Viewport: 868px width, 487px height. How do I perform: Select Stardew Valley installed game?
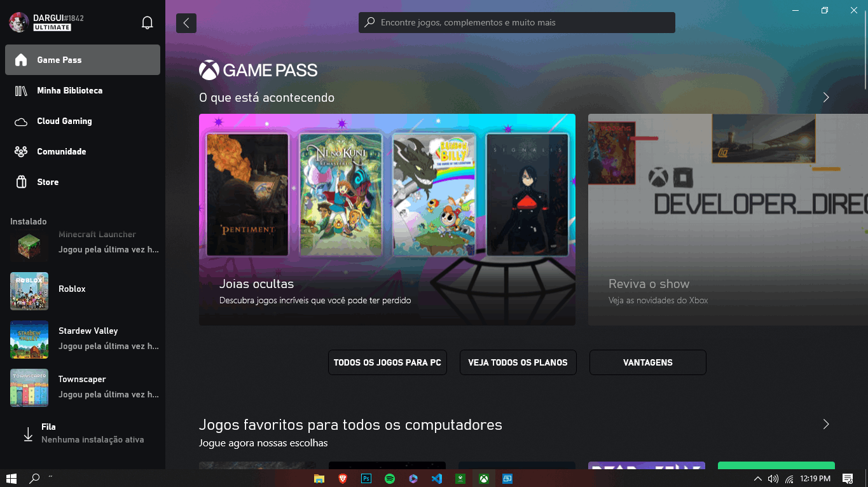tap(83, 339)
